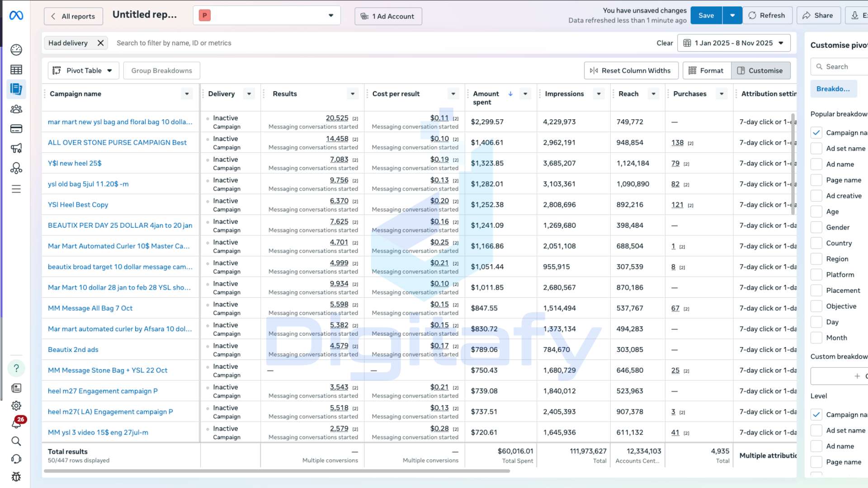Check the Age breakdown checkbox

(x=816, y=211)
